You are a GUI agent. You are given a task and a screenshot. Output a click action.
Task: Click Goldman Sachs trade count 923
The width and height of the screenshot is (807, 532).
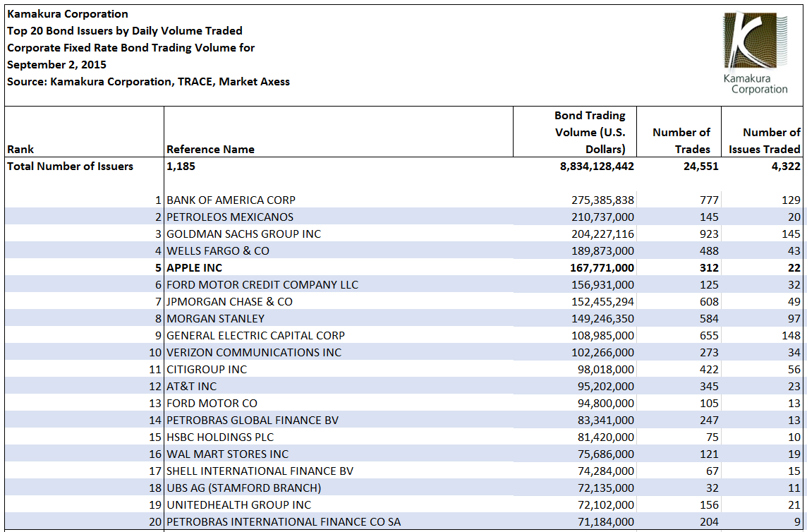[709, 234]
